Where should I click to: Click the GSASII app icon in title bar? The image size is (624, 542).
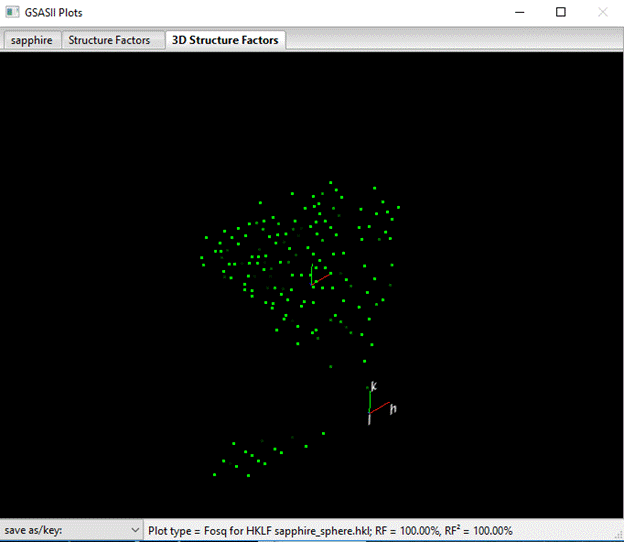[x=12, y=12]
